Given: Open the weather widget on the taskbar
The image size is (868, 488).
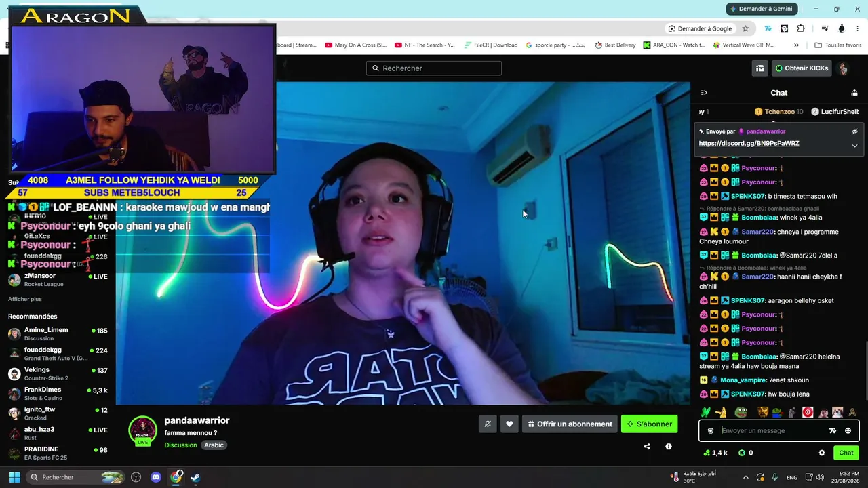Looking at the screenshot, I should [x=693, y=477].
